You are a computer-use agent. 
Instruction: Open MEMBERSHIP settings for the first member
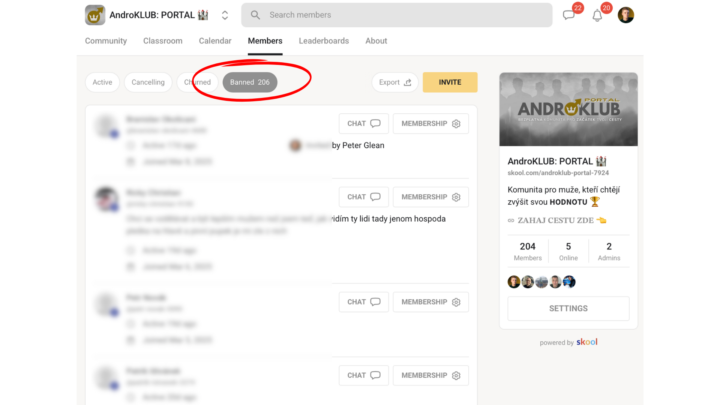tap(431, 124)
